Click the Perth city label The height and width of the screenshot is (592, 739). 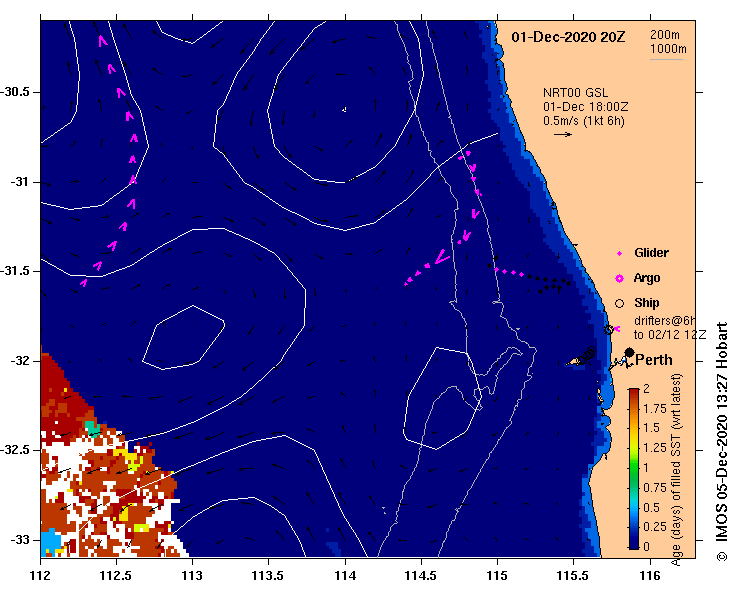point(654,360)
